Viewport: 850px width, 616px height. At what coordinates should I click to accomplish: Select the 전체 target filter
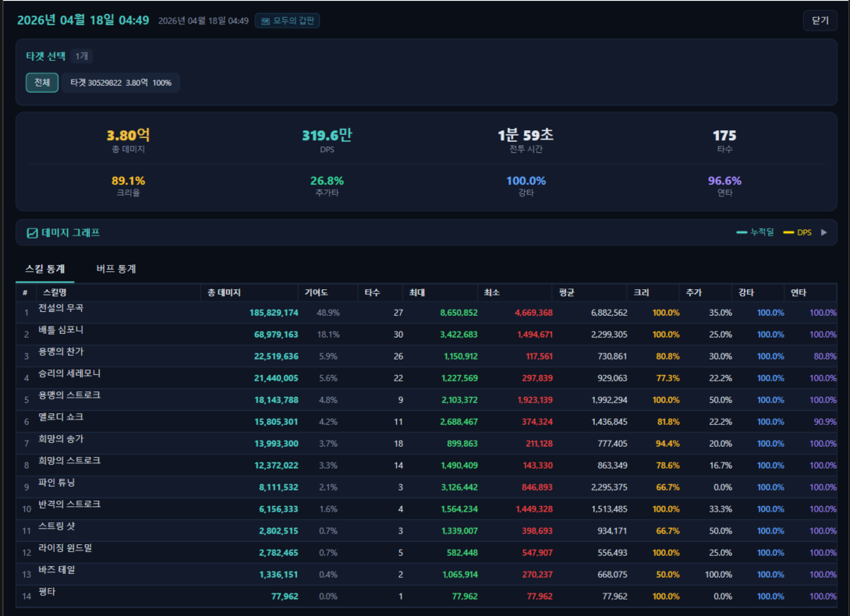tap(42, 83)
